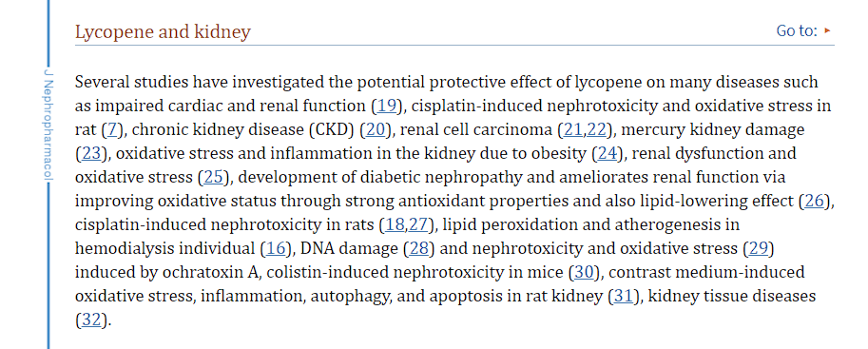Open reference 22 link
Viewport: 868px width, 349px height.
(x=596, y=130)
